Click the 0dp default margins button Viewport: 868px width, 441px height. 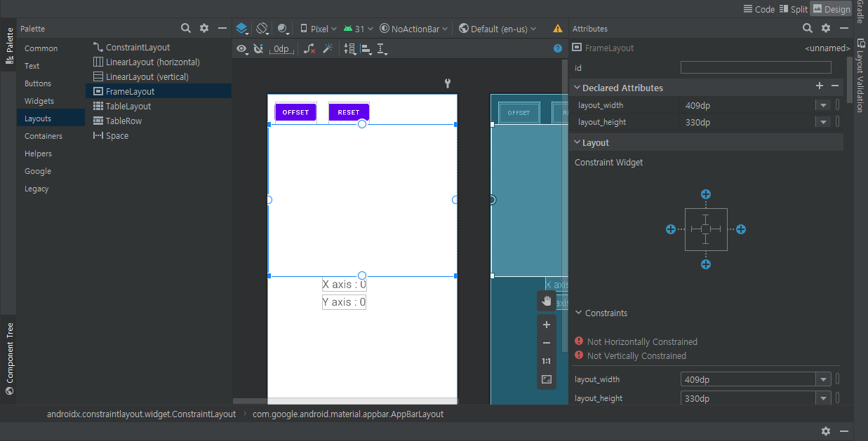(x=281, y=48)
